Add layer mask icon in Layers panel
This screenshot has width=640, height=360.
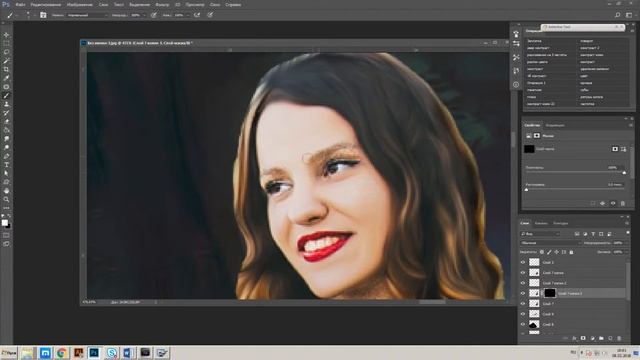(x=583, y=338)
